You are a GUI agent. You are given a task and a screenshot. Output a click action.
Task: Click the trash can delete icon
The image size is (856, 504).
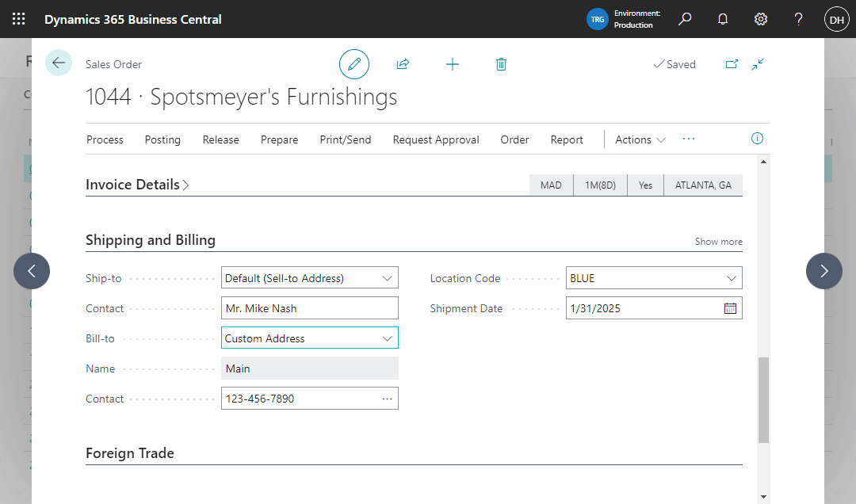click(x=501, y=64)
